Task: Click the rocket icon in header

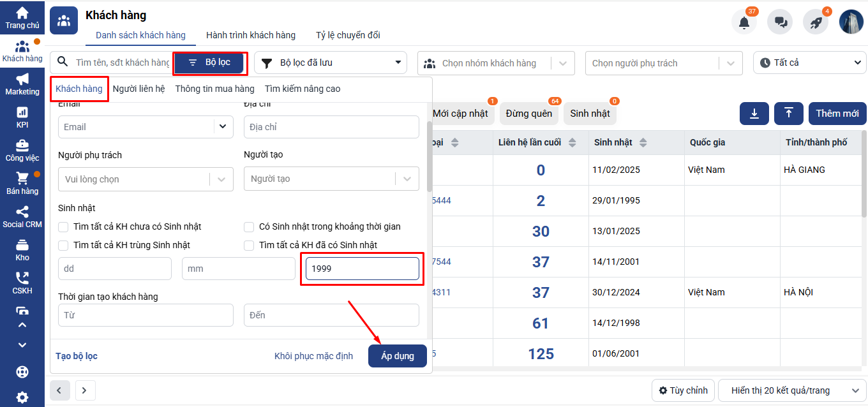Action: click(x=816, y=22)
